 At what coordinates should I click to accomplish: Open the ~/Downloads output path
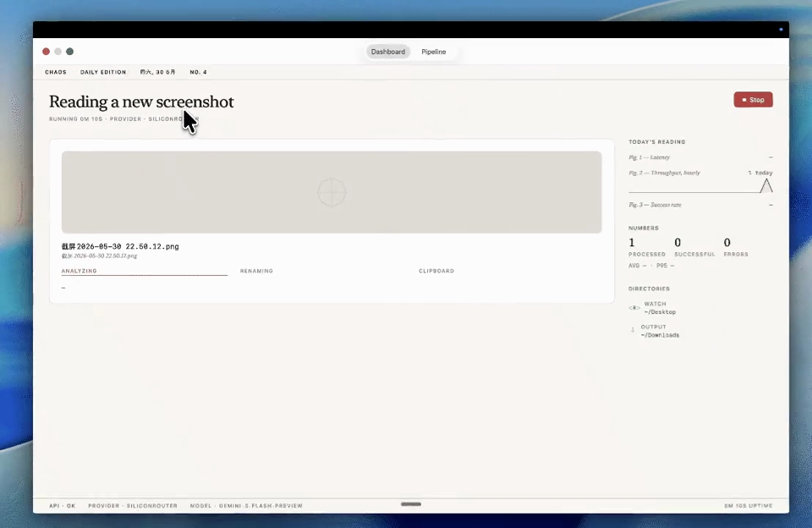tap(660, 335)
